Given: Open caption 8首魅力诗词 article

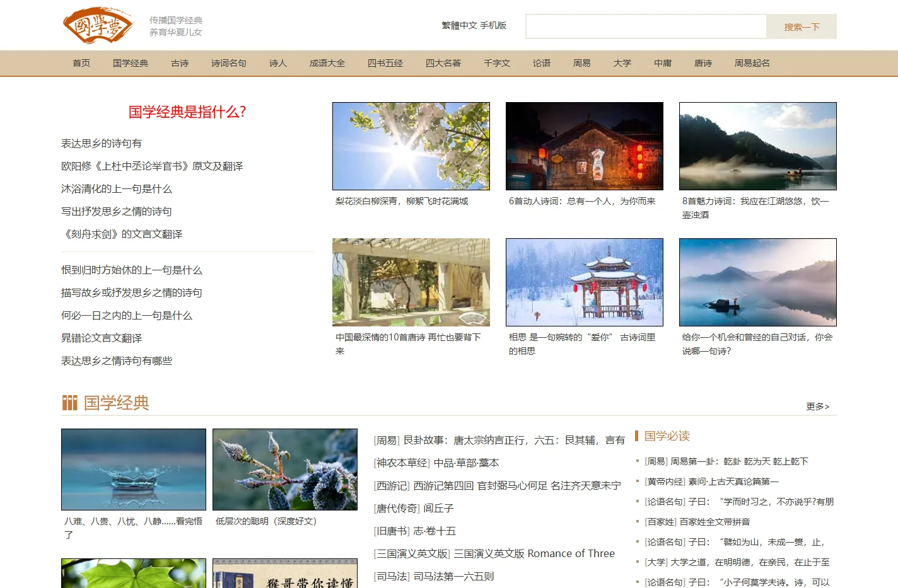Looking at the screenshot, I should pyautogui.click(x=755, y=208).
